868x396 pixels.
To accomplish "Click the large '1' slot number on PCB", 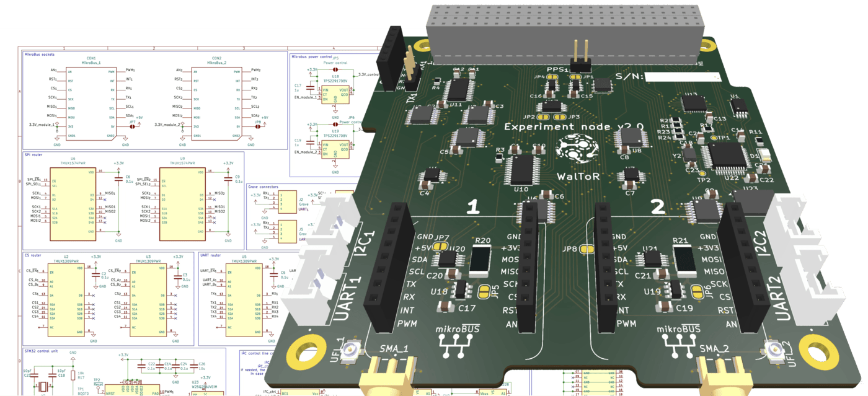I will coord(473,207).
